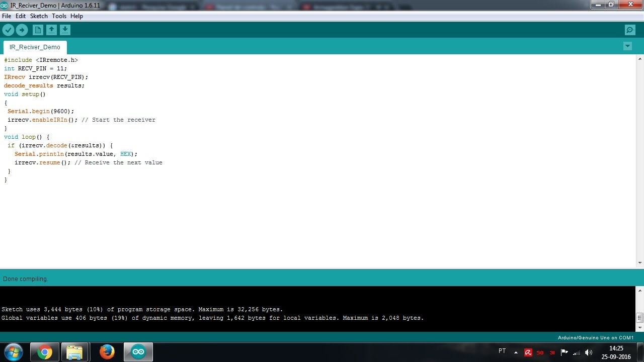This screenshot has height=362, width=644.
Task: Launch Chrome from the taskbar
Action: tap(45, 352)
